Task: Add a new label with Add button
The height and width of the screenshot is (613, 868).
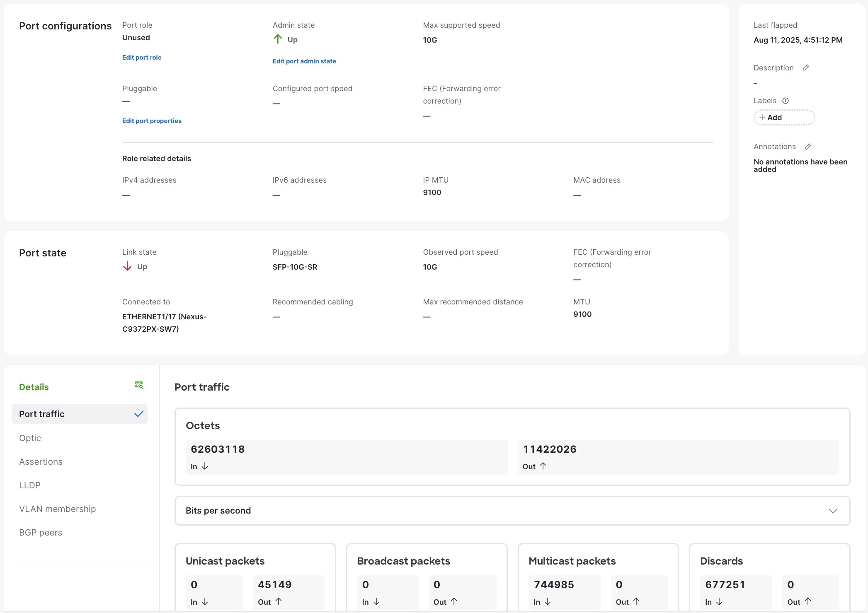Action: 784,118
